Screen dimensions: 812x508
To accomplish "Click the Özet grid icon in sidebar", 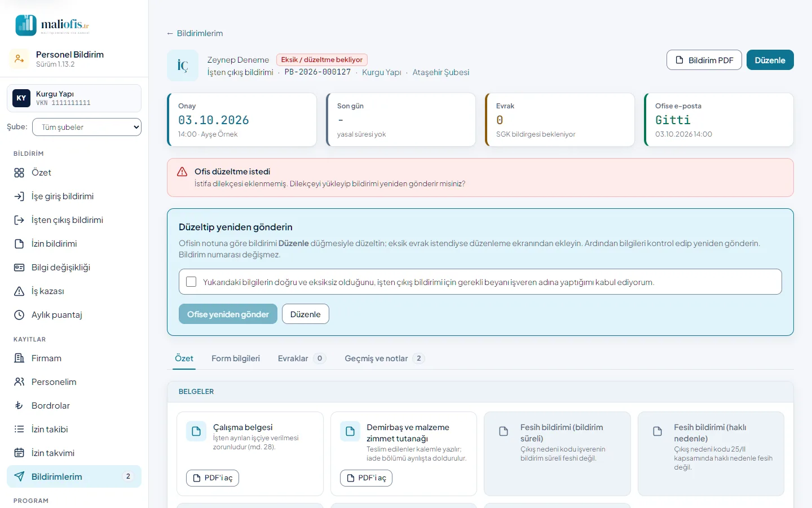I will [x=19, y=173].
